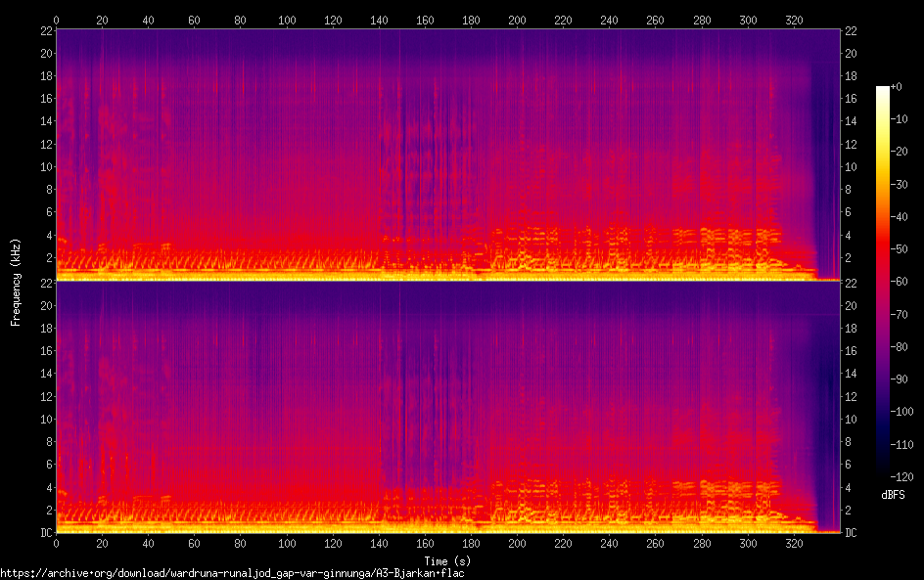Click the 18 kHz label, upper channel right axis

pos(851,76)
